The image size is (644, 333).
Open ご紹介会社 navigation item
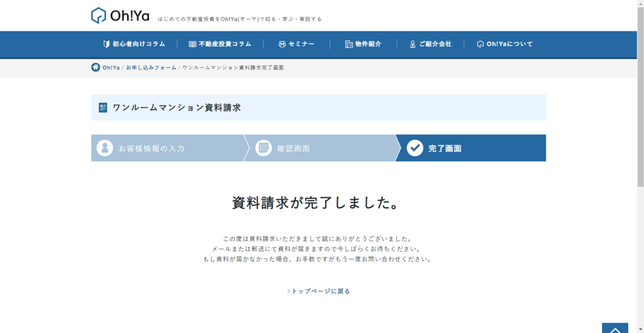[430, 44]
